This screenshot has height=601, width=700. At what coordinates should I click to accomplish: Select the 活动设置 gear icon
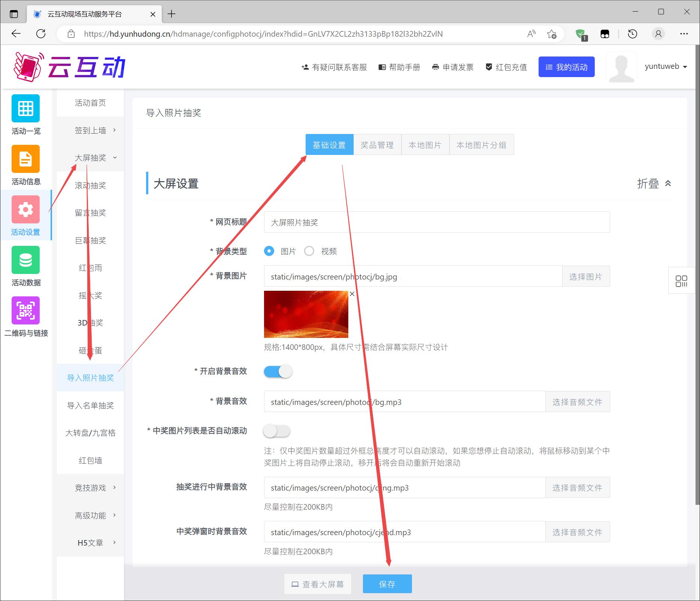coord(25,210)
